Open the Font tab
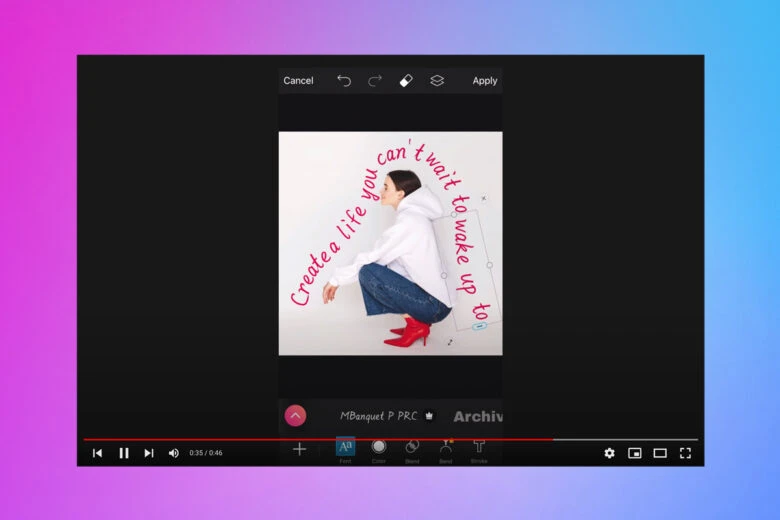This screenshot has height=520, width=780. click(345, 448)
